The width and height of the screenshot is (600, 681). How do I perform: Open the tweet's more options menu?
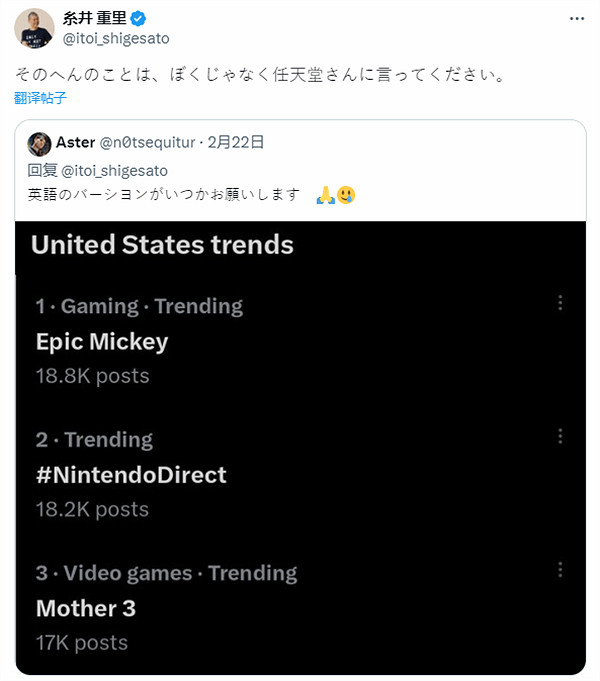tap(576, 19)
